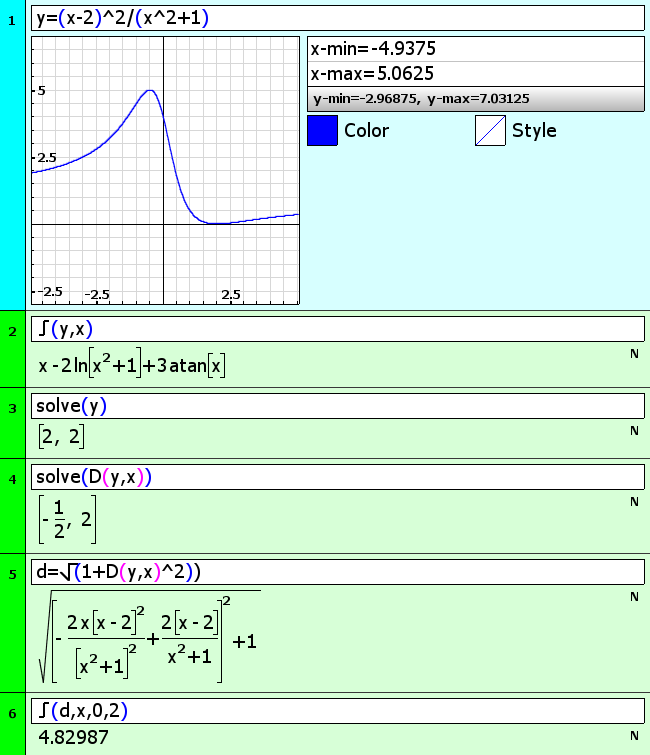This screenshot has height=755, width=650.
Task: Click the graph plot area
Action: point(165,171)
